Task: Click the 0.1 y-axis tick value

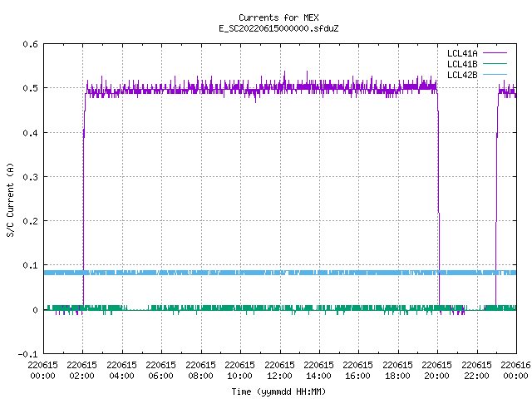Action: 30,265
